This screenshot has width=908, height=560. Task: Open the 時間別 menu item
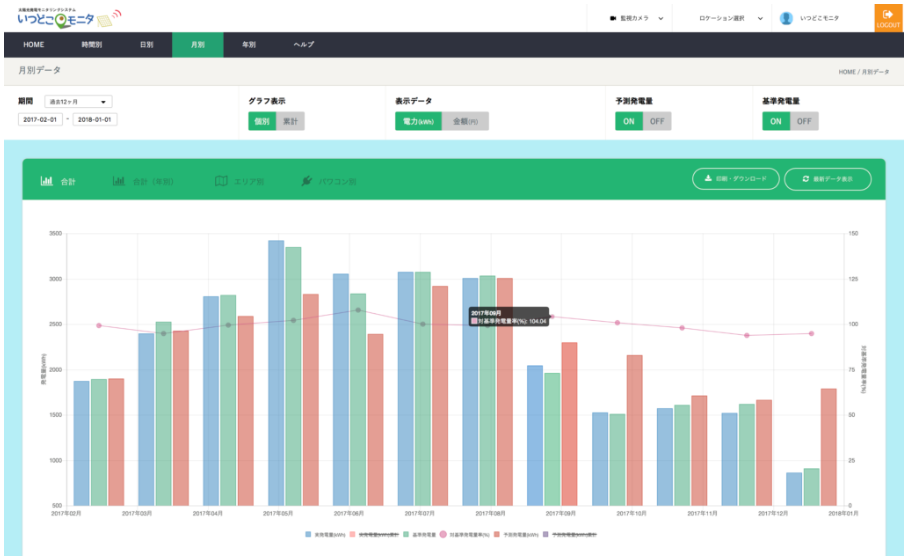tap(91, 45)
